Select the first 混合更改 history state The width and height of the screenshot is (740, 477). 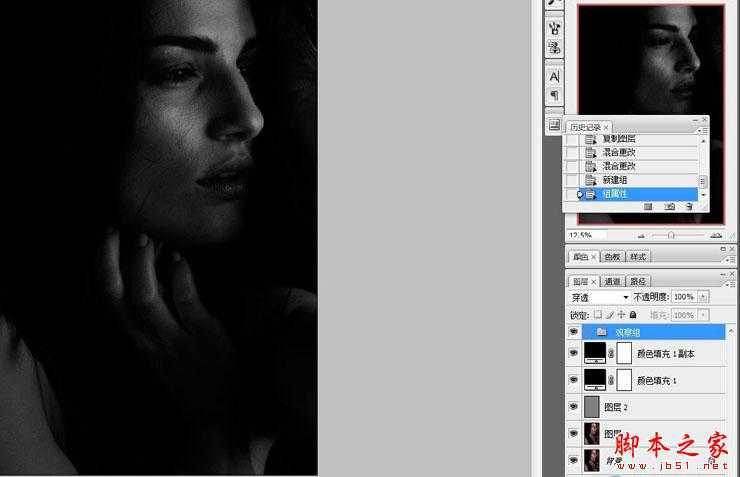638,152
